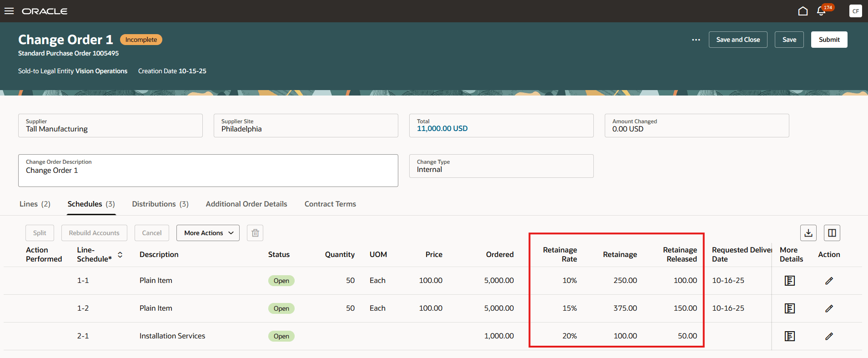
Task: Sort by the Line-Schedule column arrows
Action: tap(120, 255)
